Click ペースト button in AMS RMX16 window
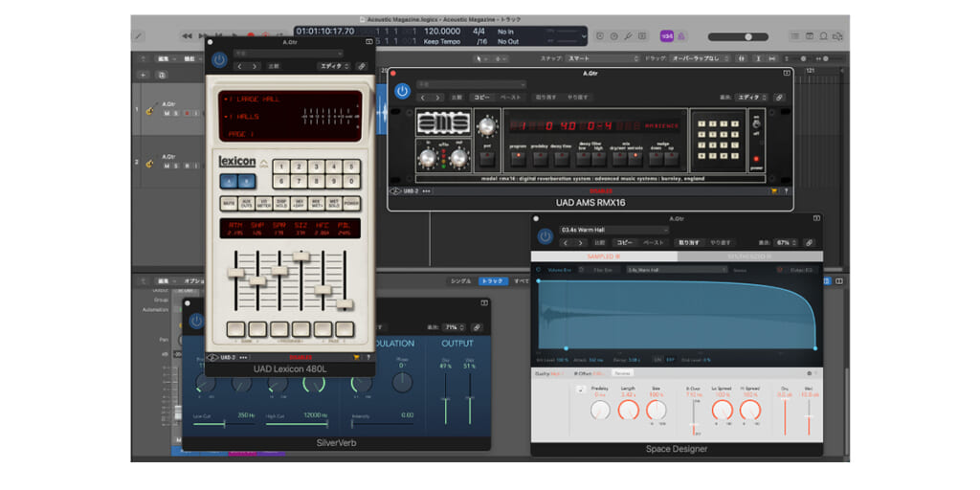 (511, 98)
